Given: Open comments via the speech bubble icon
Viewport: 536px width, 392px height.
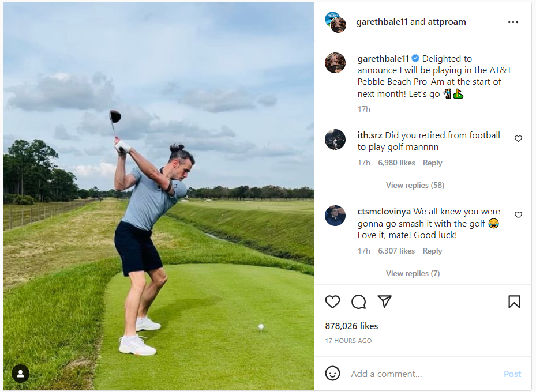Looking at the screenshot, I should (x=359, y=301).
